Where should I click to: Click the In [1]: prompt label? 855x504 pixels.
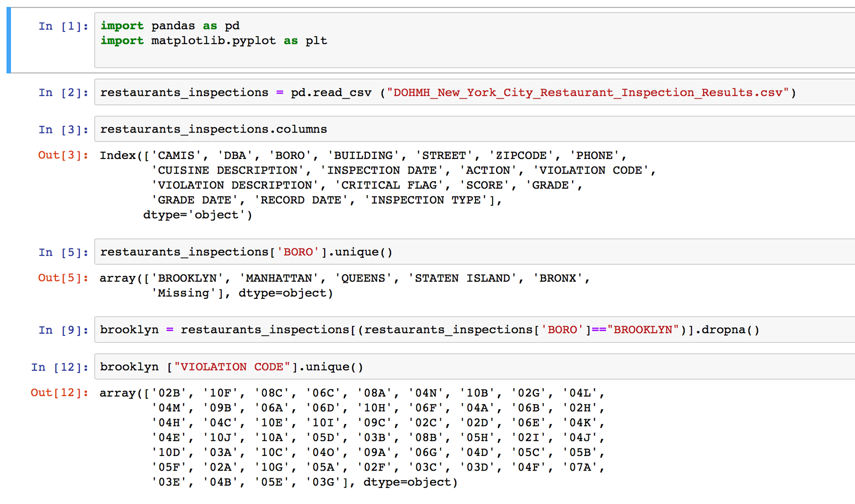pyautogui.click(x=63, y=26)
